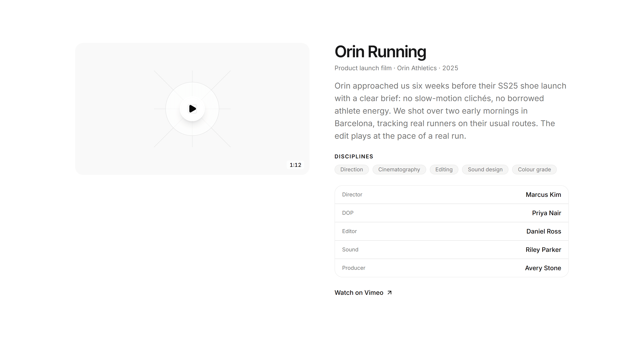Click the name Daniel Ross
644x340 pixels.
(x=544, y=231)
